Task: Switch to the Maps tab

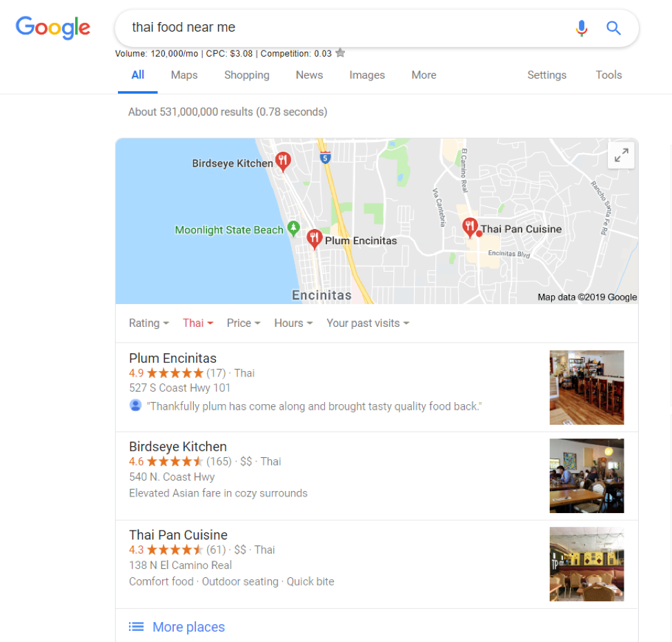Action: (184, 75)
